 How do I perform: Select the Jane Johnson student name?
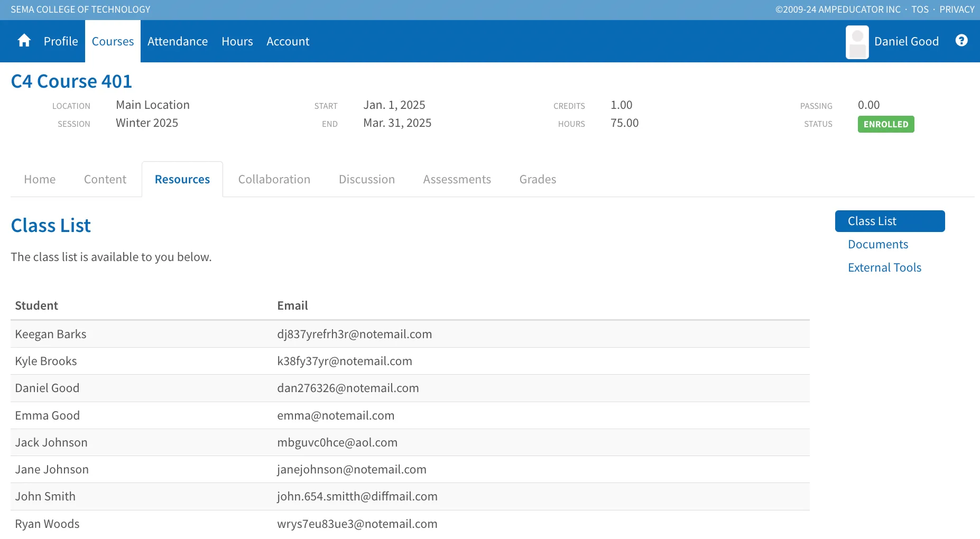(x=52, y=469)
